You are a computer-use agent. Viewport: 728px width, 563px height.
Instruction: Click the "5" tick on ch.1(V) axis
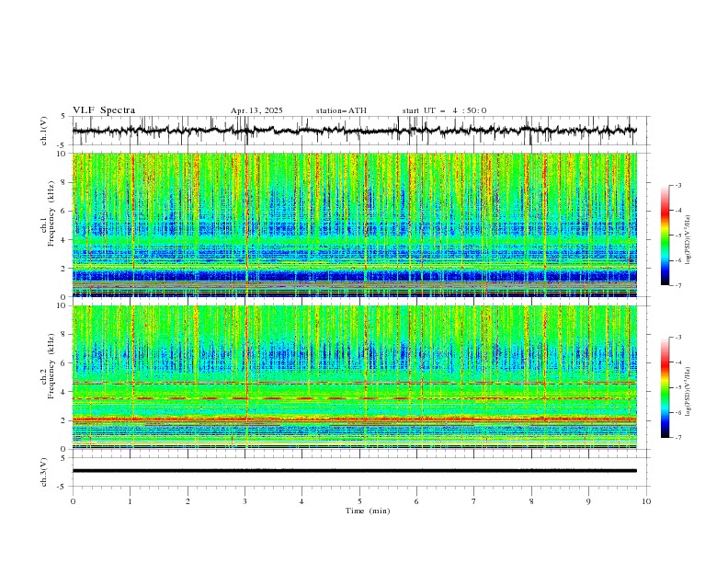click(63, 117)
